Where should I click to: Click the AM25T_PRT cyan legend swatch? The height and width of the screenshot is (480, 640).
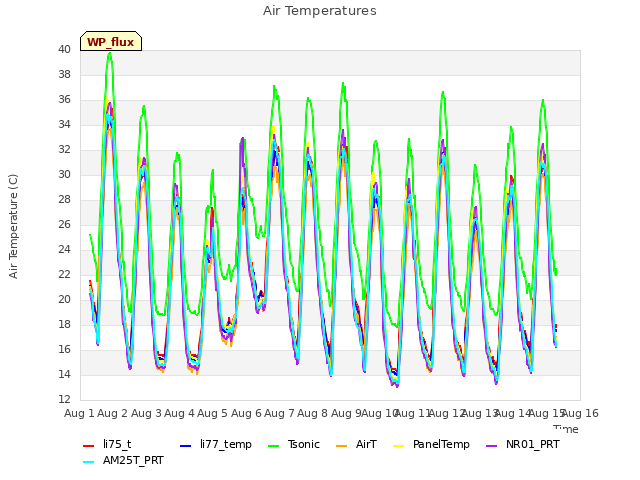[89, 462]
